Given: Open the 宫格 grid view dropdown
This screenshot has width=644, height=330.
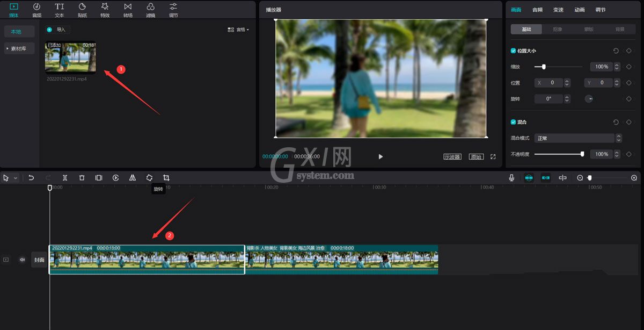Looking at the screenshot, I should tap(238, 30).
